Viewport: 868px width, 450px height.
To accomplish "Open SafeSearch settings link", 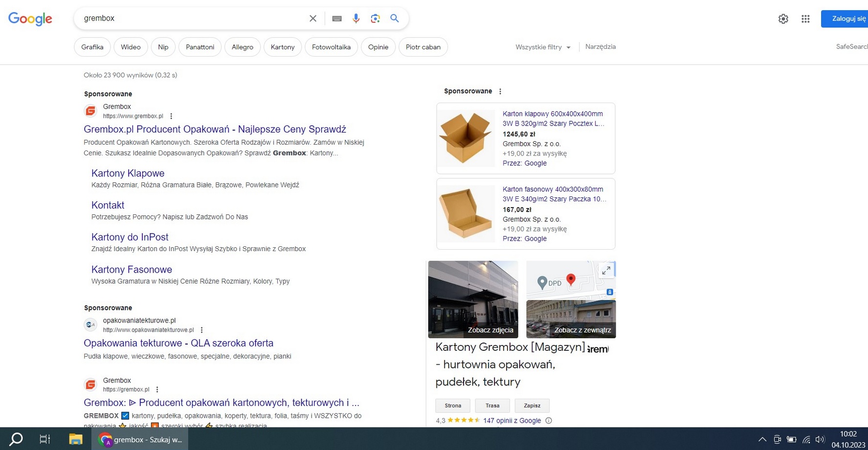I will tap(852, 47).
